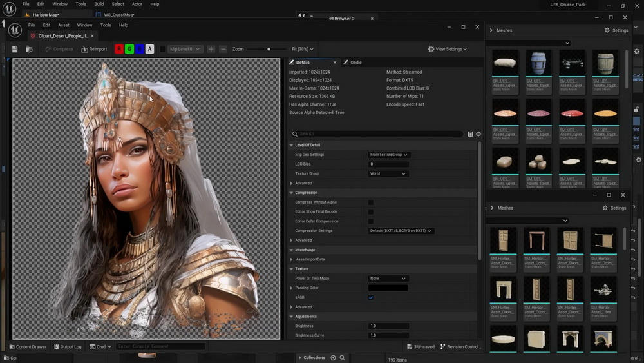
Task: Open the texture editor Tools menu
Action: (106, 25)
